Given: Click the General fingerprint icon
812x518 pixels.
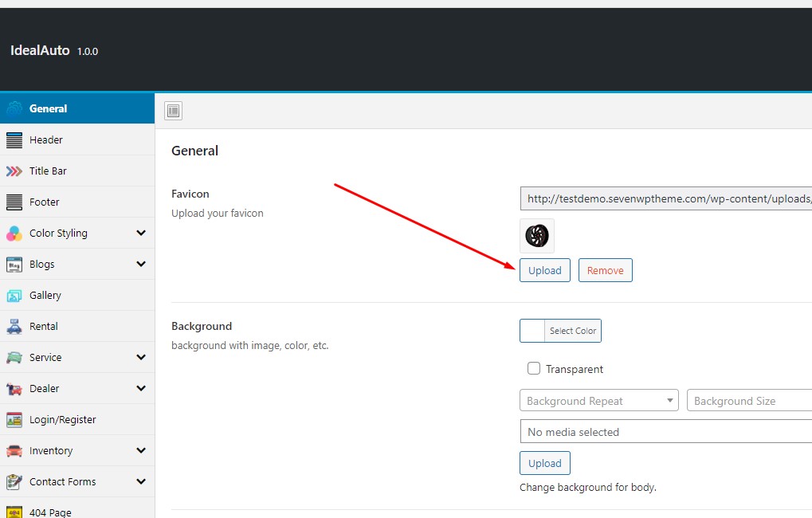Looking at the screenshot, I should coord(14,108).
